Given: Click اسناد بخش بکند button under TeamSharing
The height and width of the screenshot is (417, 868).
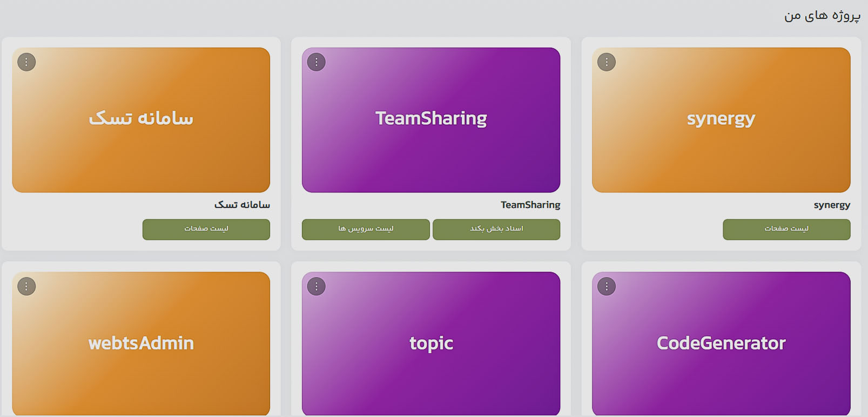Looking at the screenshot, I should point(496,229).
